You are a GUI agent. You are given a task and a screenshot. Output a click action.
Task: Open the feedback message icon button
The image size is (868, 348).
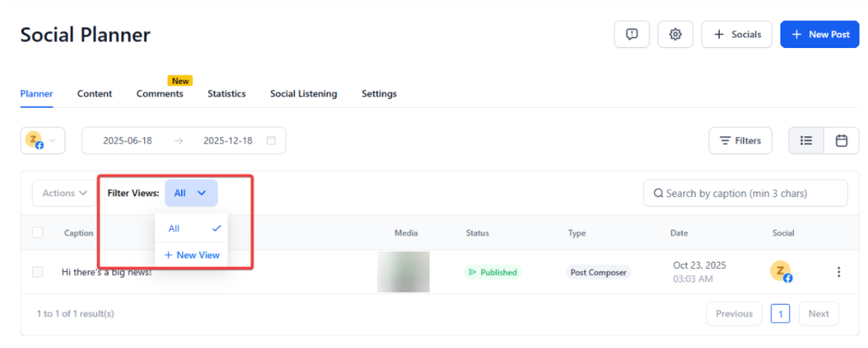632,34
